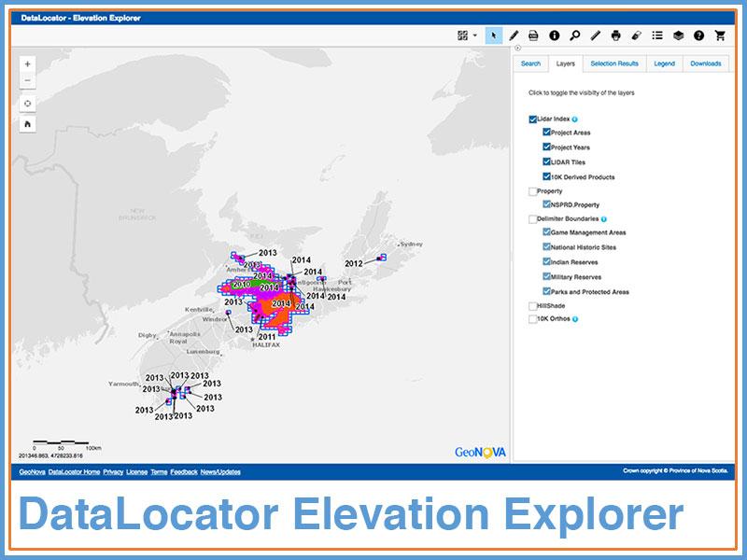Expand the basemap dropdown arrow
Viewport: 747px width, 560px height.
pos(475,35)
